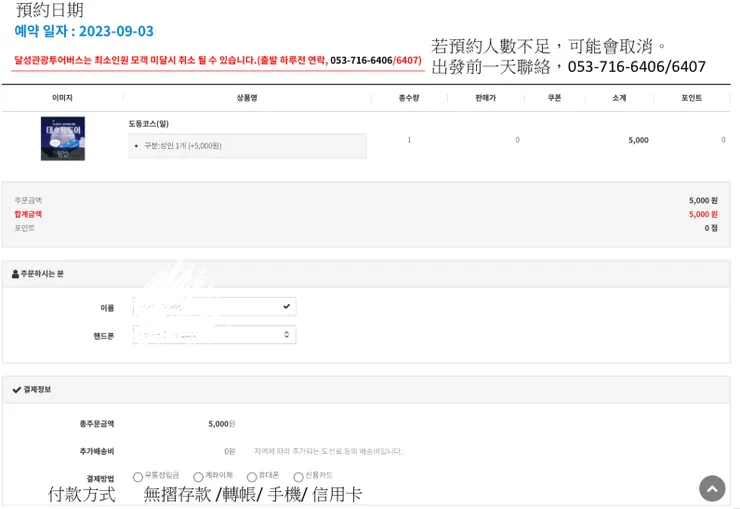Image resolution: width=740 pixels, height=509 pixels.
Task: Click the 주문금액 label
Action: (28, 200)
